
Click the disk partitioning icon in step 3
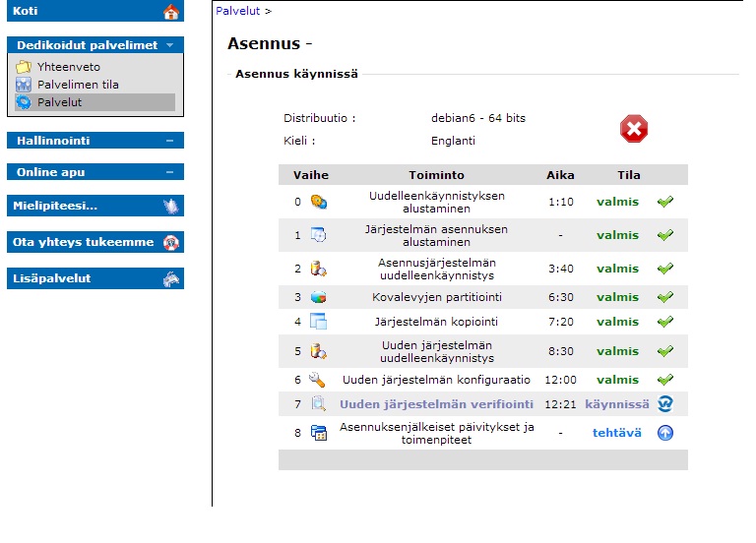click(318, 297)
